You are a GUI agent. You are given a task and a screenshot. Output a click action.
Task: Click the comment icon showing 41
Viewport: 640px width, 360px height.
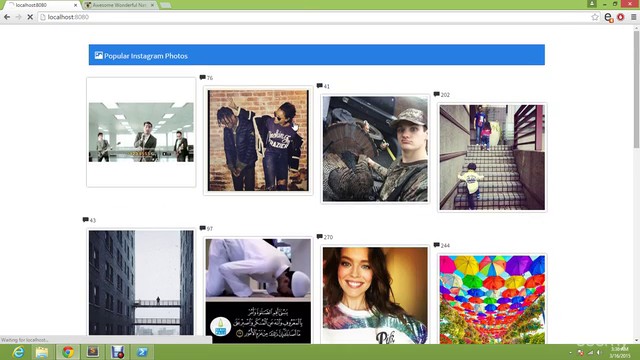point(320,86)
